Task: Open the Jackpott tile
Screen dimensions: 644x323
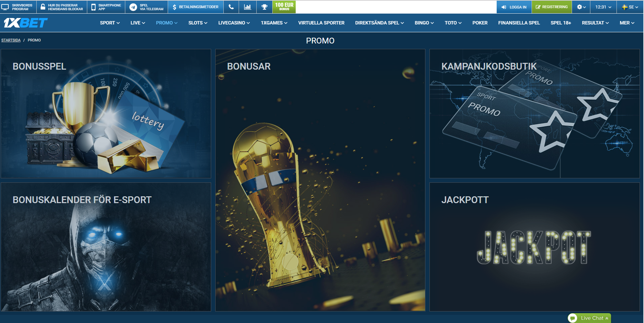Action: [534, 247]
